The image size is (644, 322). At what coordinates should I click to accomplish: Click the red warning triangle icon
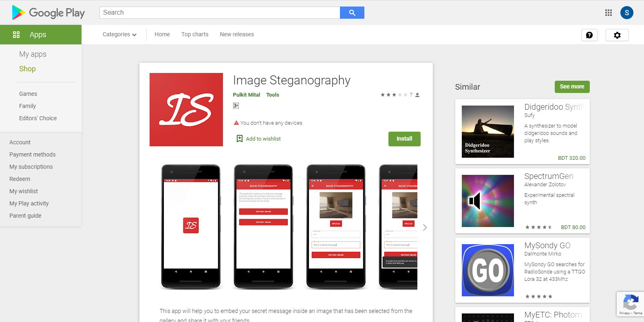coord(236,123)
